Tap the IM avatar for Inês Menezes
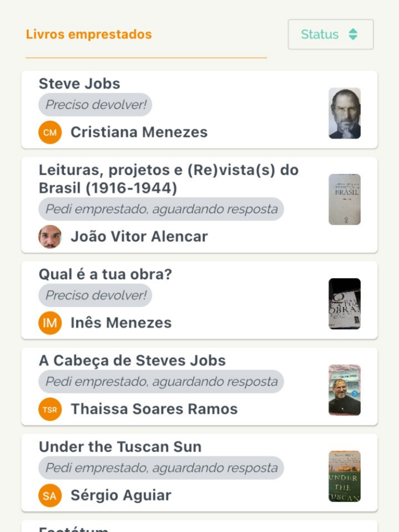 tap(50, 323)
